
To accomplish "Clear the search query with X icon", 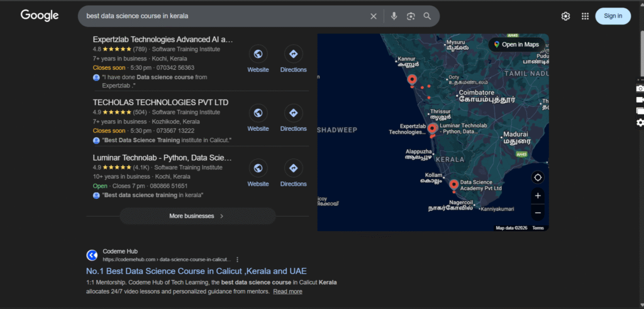I will [x=374, y=16].
